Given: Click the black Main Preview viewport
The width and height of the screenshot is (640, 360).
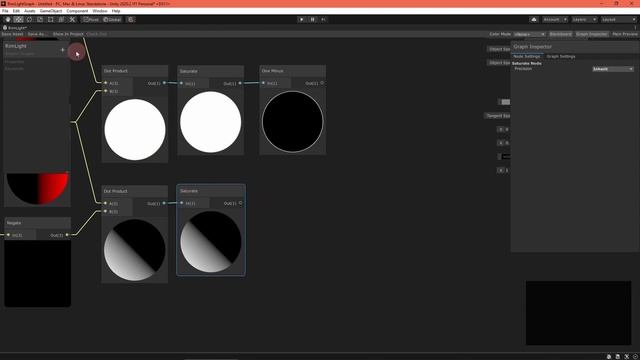Looking at the screenshot, I should point(578,313).
